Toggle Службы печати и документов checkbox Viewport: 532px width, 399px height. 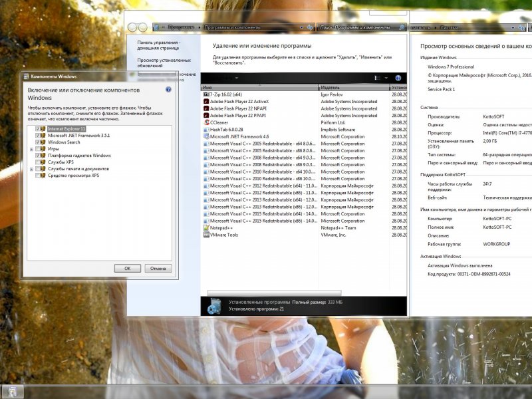[38, 169]
